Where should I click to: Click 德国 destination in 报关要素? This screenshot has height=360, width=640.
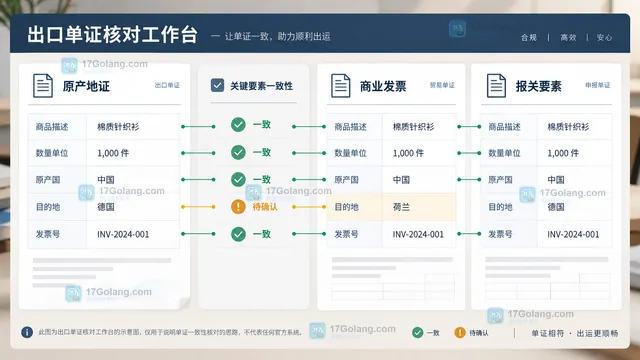point(556,207)
